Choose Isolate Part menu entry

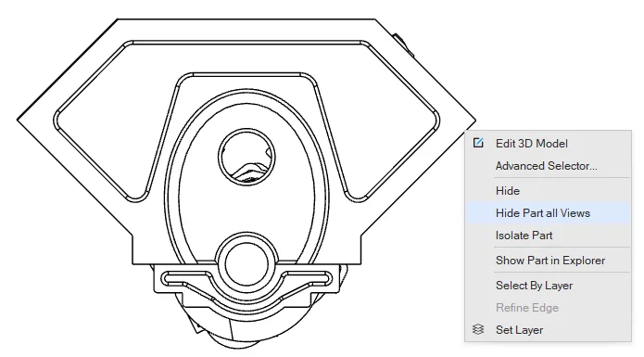(548, 236)
